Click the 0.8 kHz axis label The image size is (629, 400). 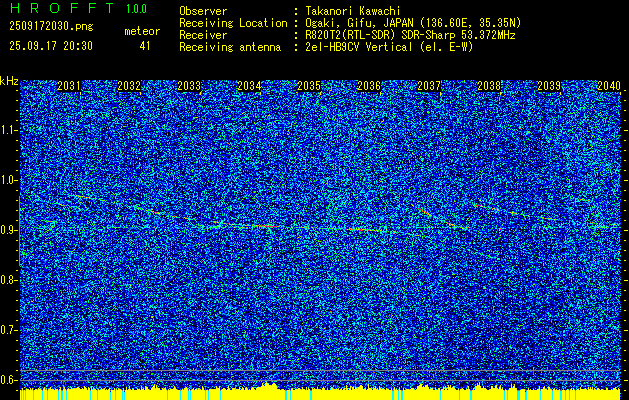[9, 280]
